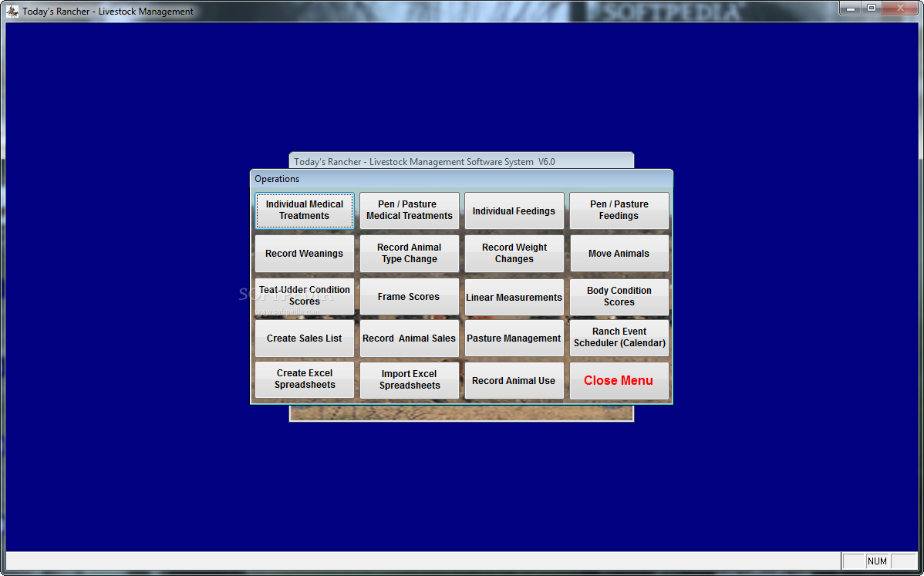Click the Operations dialog title bar
924x576 pixels.
(x=461, y=179)
